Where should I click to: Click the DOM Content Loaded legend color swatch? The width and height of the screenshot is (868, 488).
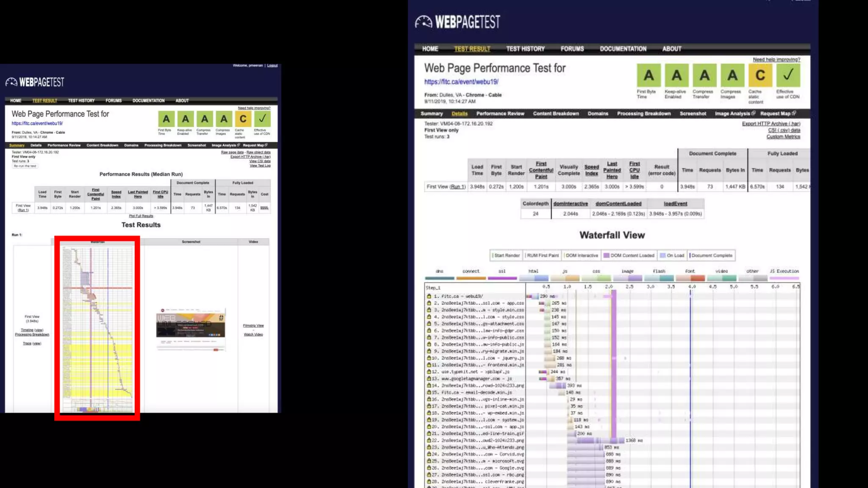coord(606,255)
